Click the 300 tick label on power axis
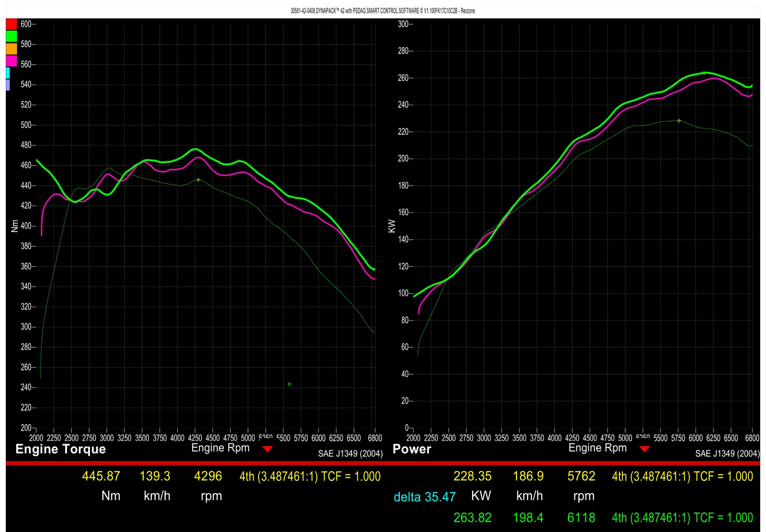The height and width of the screenshot is (532, 766). point(403,24)
